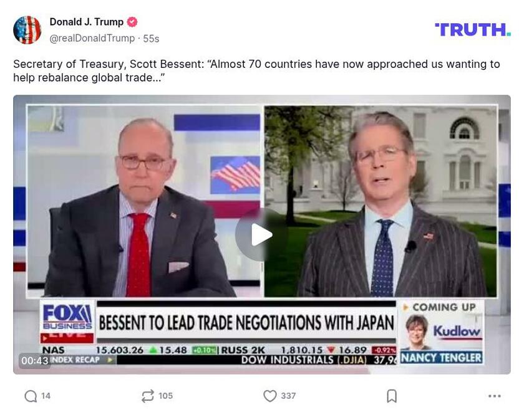Click the @realDonaldTrump handle

tap(92, 39)
